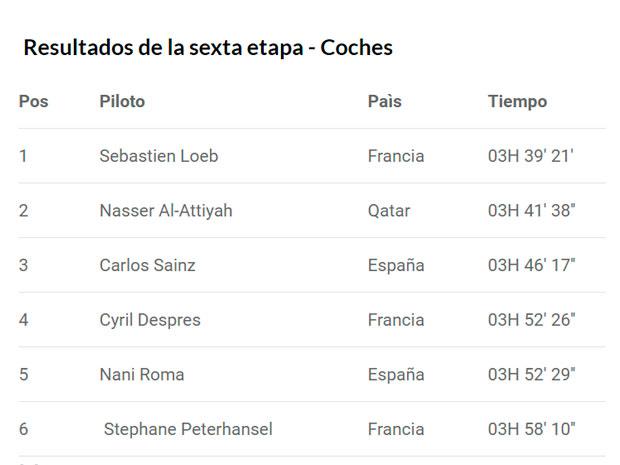The height and width of the screenshot is (465, 620).
Task: Click the time 03H 52' 29"
Action: click(x=531, y=374)
